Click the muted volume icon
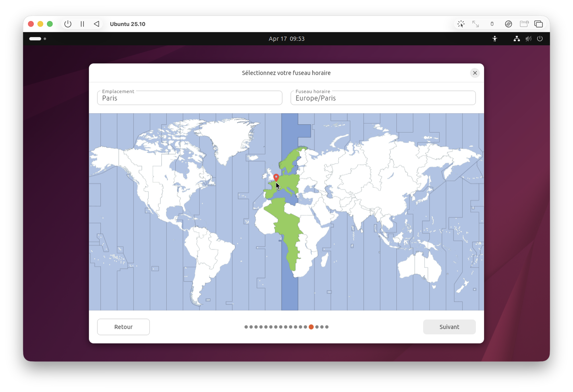573x392 pixels. (x=528, y=39)
